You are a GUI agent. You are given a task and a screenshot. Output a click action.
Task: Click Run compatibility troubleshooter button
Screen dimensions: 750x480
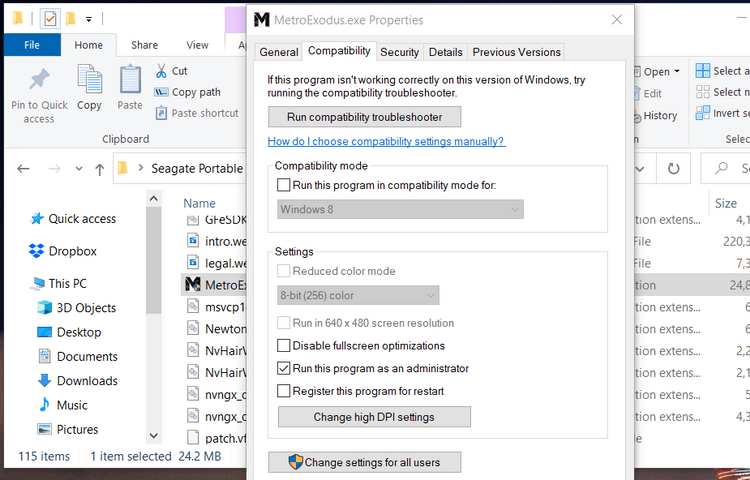(364, 117)
